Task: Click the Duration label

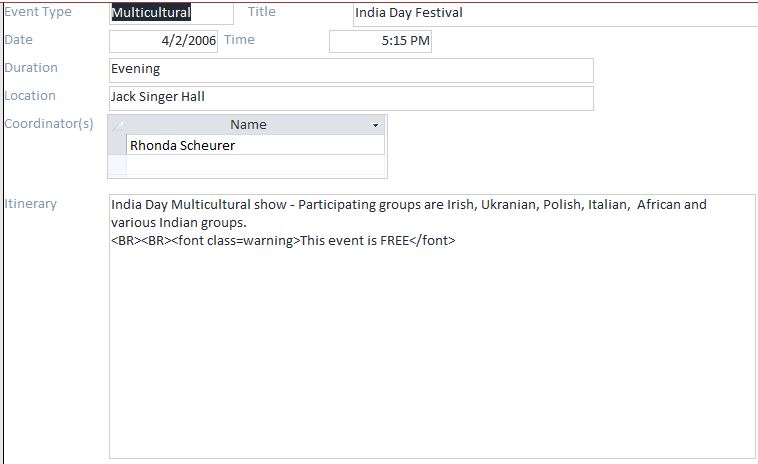Action: click(31, 68)
